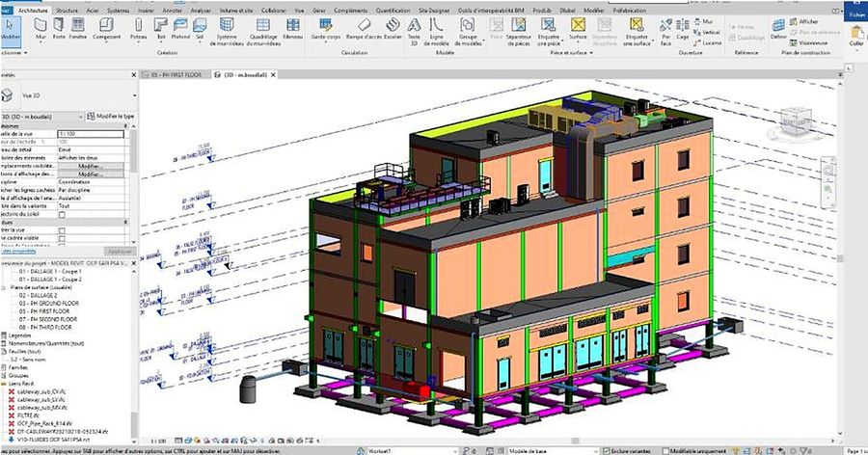Viewport: 868px width, 455px height.
Task: Select the Par face opening tool
Action: [665, 32]
